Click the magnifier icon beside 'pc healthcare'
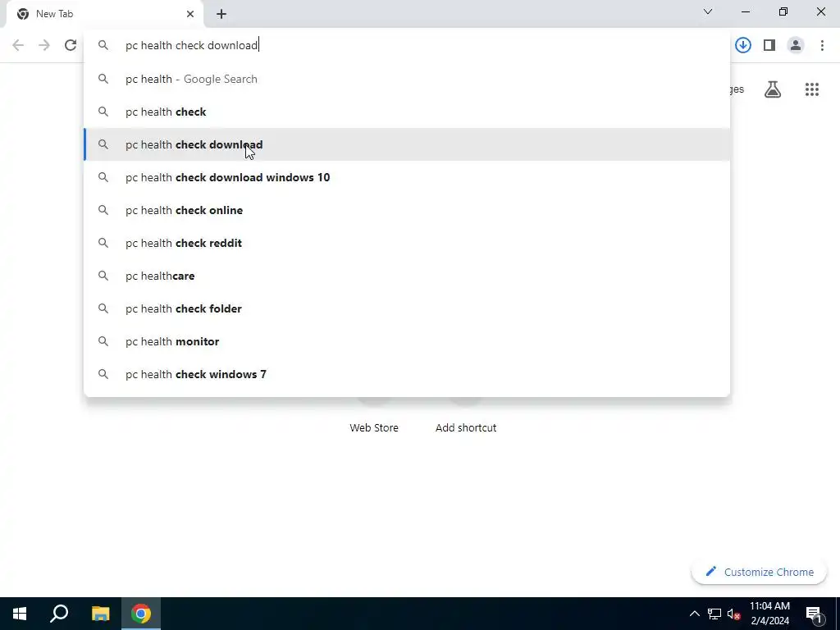 tap(103, 276)
